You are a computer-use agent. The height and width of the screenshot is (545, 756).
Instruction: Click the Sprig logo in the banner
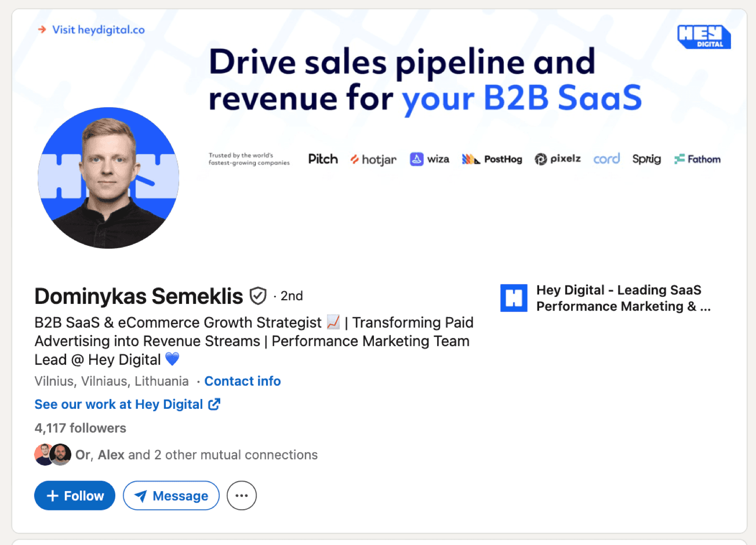coord(646,159)
